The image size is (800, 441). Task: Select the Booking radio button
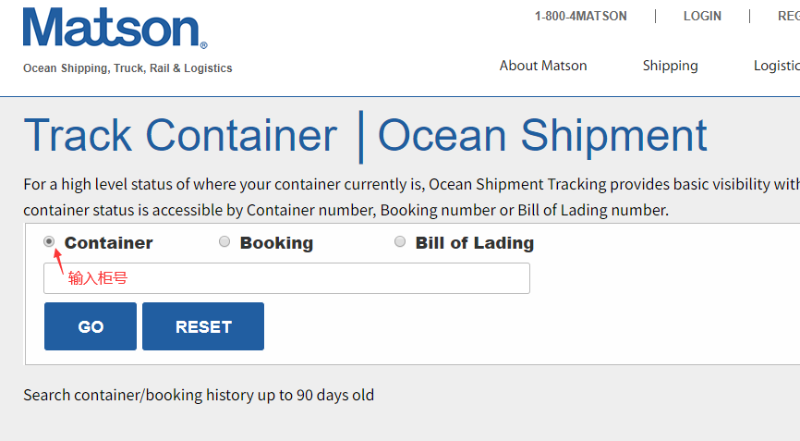224,241
